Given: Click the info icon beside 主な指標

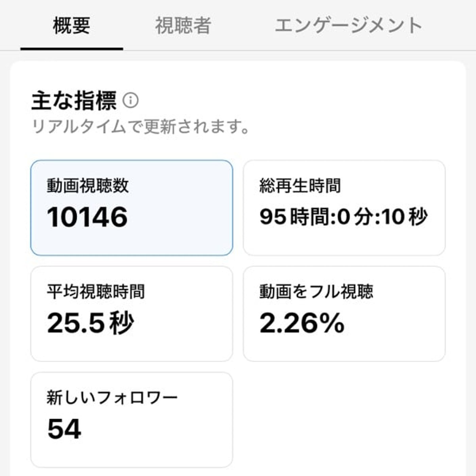Looking at the screenshot, I should [131, 101].
